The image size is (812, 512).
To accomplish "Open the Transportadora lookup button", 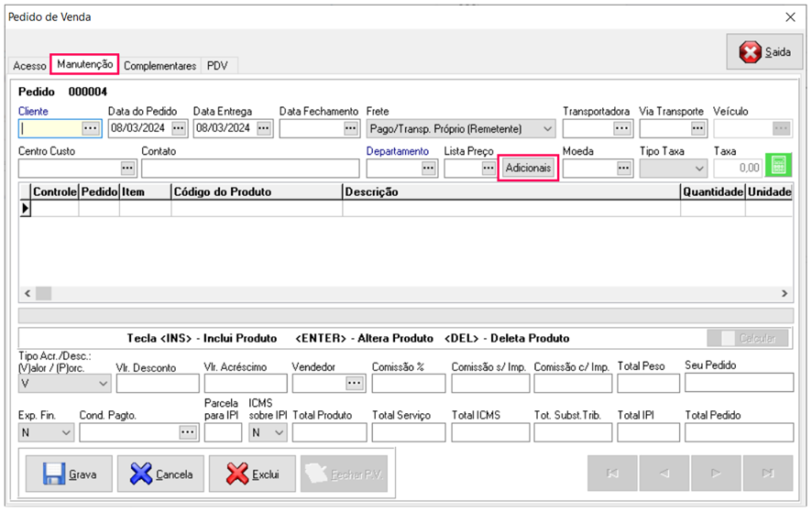I will [x=622, y=128].
